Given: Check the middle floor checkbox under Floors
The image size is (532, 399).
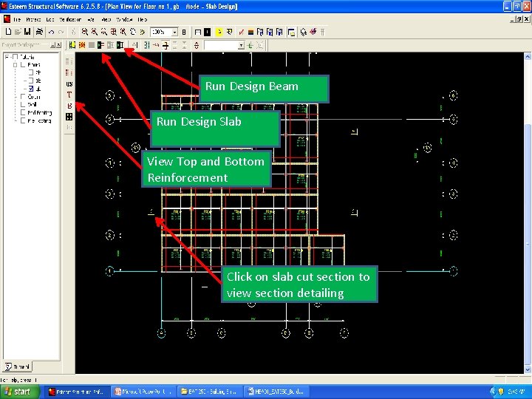Looking at the screenshot, I should tap(31, 81).
